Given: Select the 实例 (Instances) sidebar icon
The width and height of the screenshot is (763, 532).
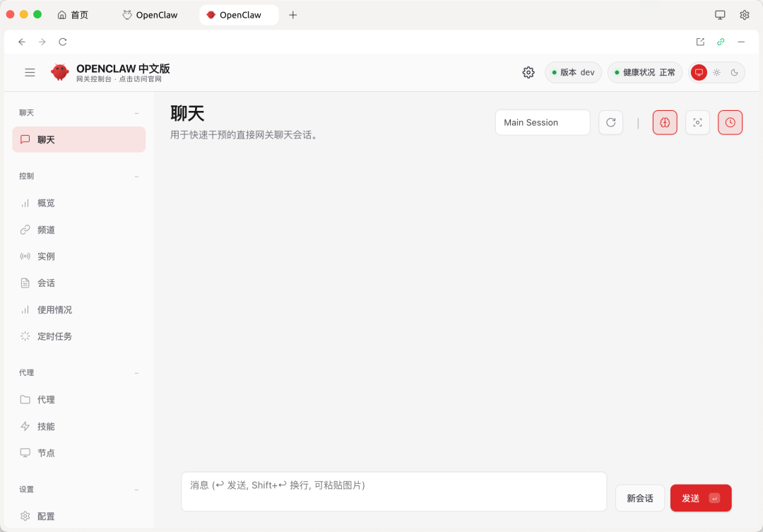Looking at the screenshot, I should (25, 256).
